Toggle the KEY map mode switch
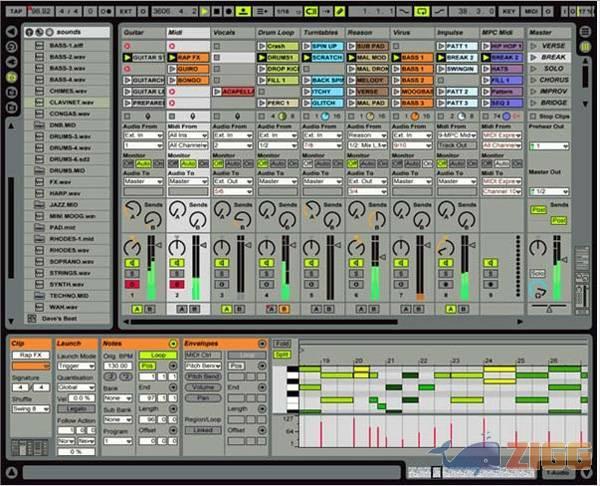Viewport: 600px width, 486px height. (x=509, y=9)
